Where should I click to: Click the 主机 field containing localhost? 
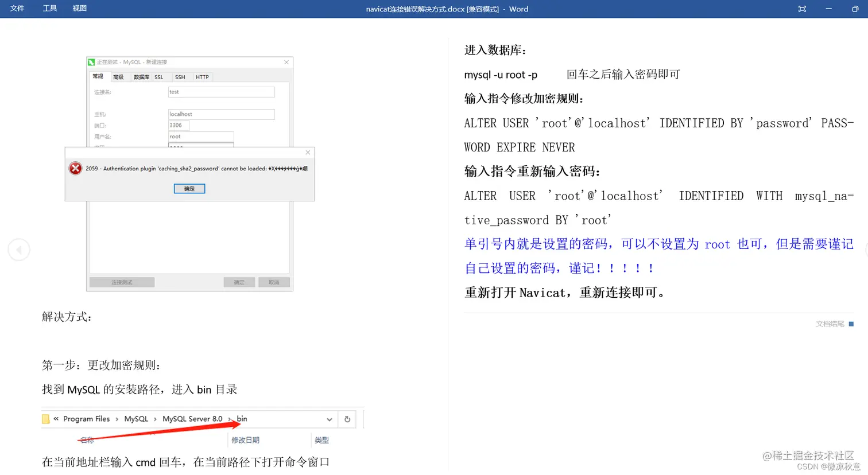click(x=221, y=114)
